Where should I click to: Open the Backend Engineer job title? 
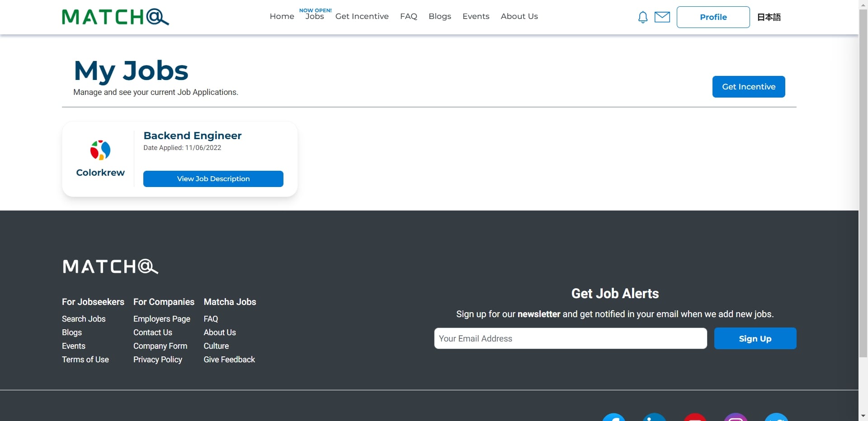[193, 136]
